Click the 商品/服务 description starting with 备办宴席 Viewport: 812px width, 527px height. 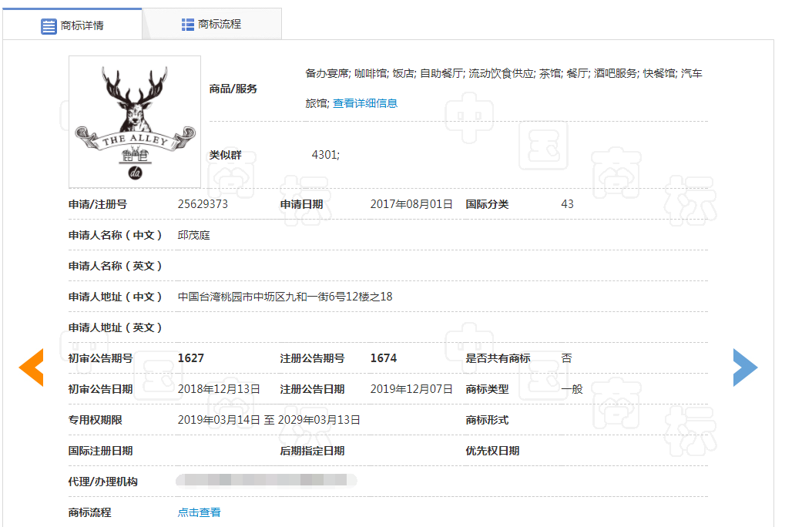(x=504, y=74)
